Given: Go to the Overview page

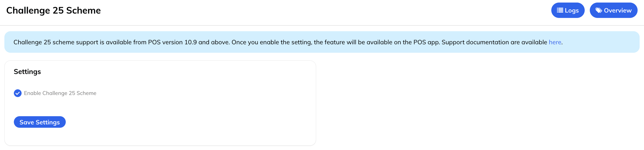Looking at the screenshot, I should click(x=613, y=10).
